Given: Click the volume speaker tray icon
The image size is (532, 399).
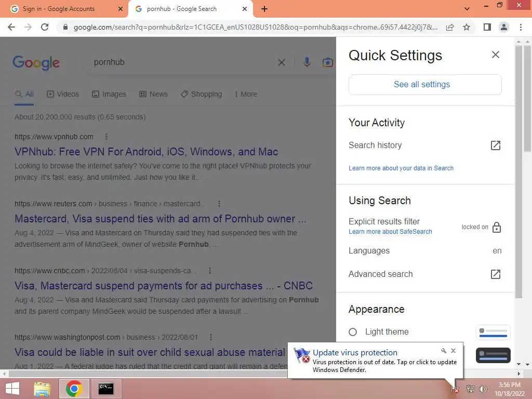Looking at the screenshot, I should click(x=483, y=389).
